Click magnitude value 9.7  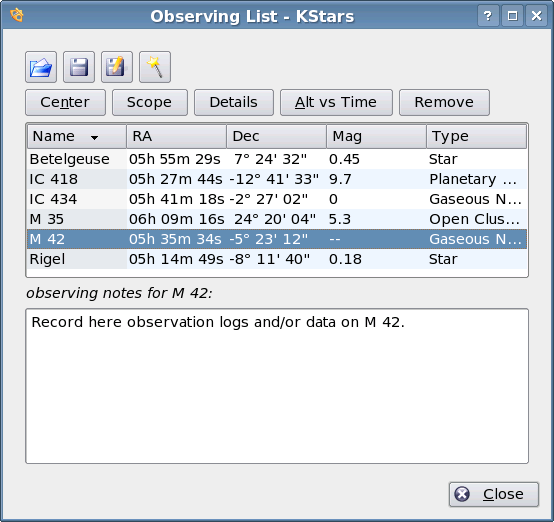(340, 180)
